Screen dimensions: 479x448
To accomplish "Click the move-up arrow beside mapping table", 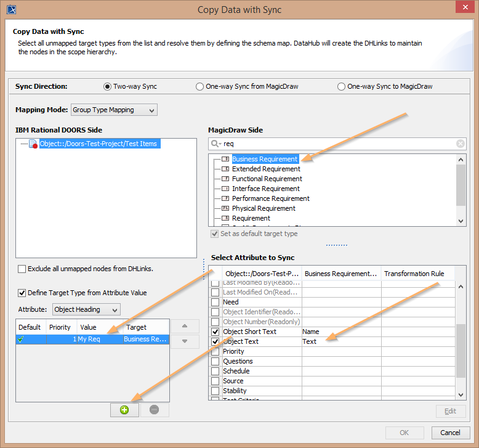I will [185, 326].
